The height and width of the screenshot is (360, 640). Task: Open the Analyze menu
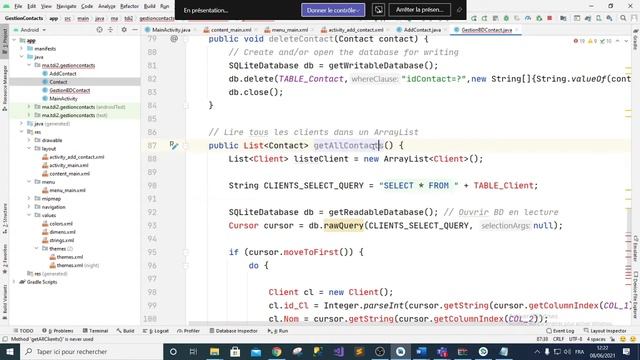click(x=107, y=7)
